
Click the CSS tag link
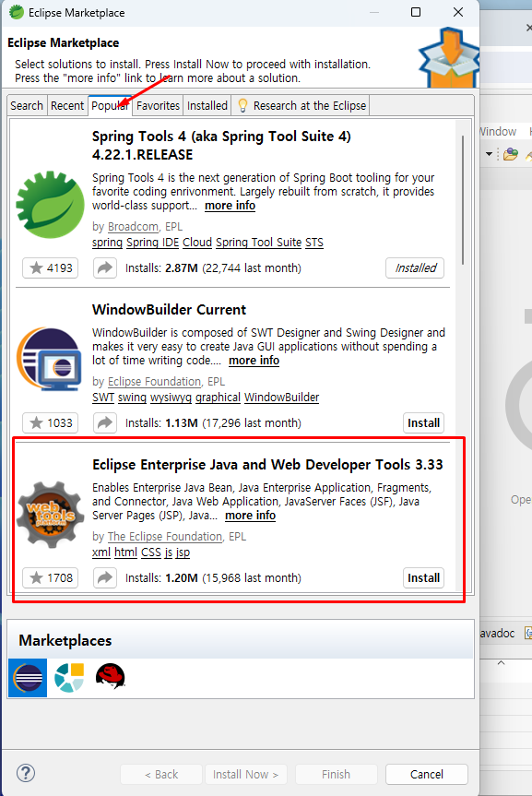coord(151,552)
